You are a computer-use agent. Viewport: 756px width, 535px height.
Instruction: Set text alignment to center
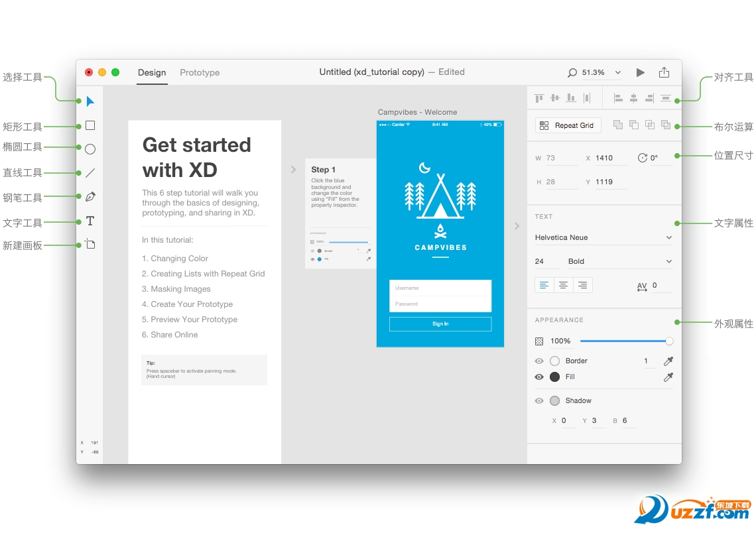coord(563,285)
